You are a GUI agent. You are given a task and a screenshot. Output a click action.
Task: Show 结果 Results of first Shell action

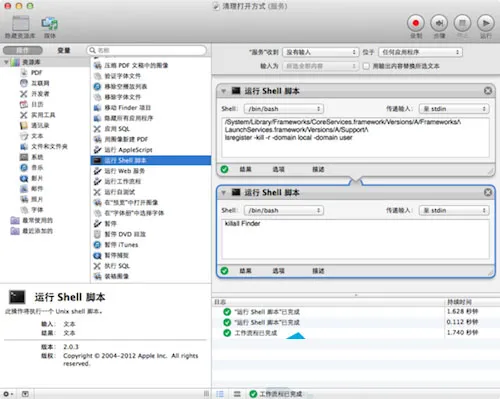(245, 169)
